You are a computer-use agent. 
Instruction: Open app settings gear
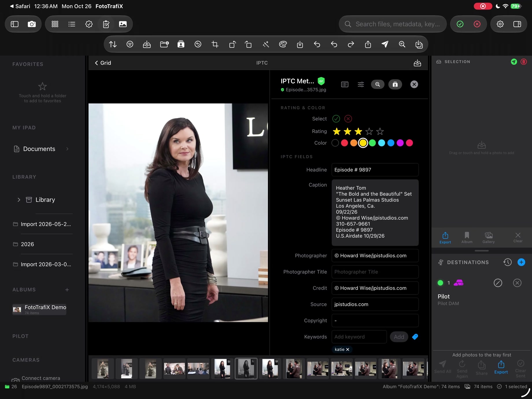(x=500, y=24)
